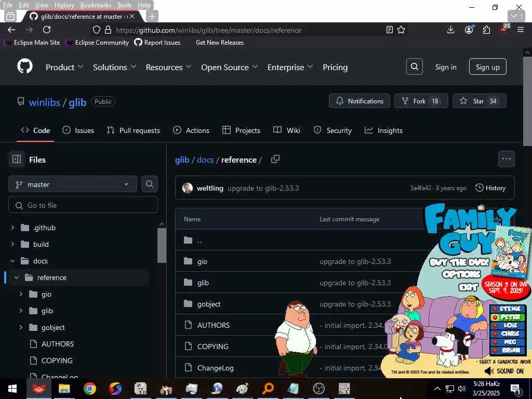Reload the page
The height and width of the screenshot is (399, 532).
tap(47, 30)
